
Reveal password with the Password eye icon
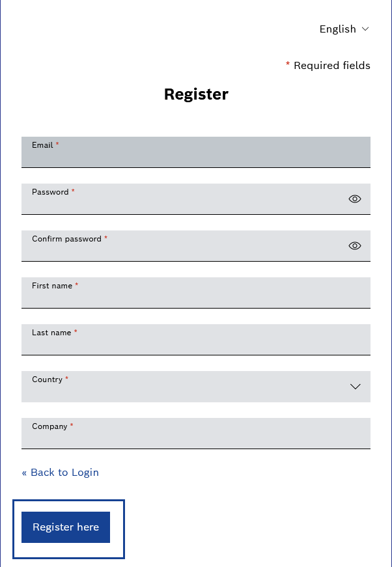pyautogui.click(x=355, y=199)
